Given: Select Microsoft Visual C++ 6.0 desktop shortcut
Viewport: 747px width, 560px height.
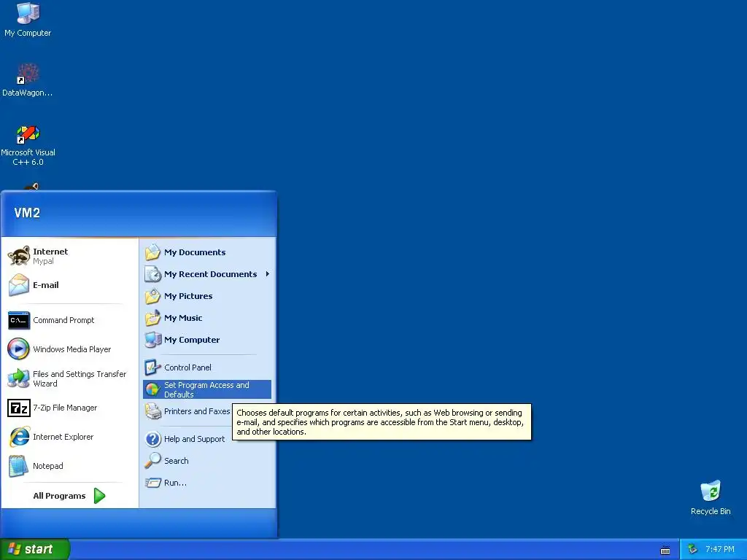Looking at the screenshot, I should 28,145.
